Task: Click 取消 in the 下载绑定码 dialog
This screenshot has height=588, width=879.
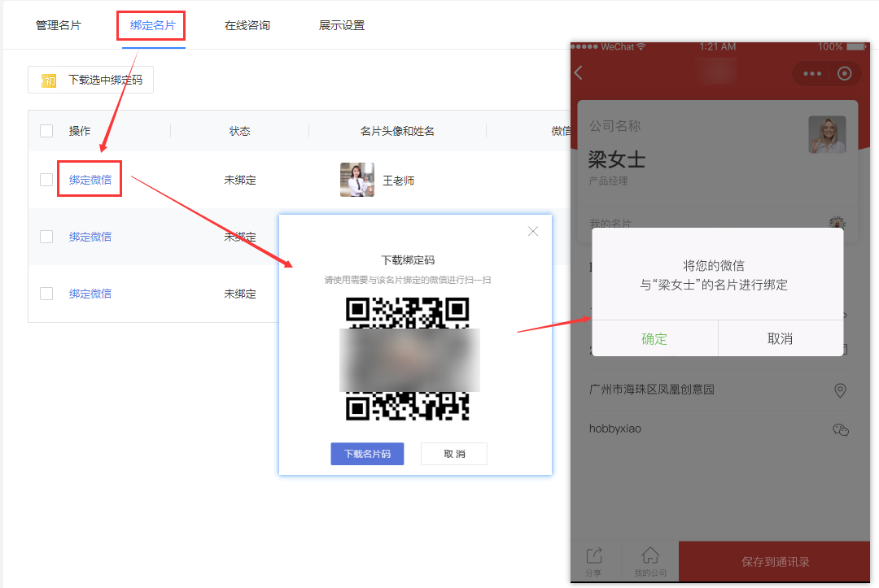Action: (454, 454)
